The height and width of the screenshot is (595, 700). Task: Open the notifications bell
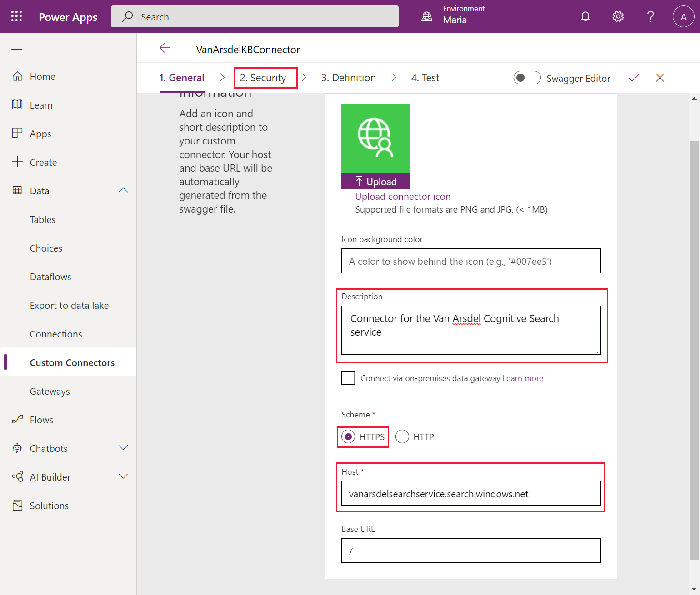[x=585, y=16]
